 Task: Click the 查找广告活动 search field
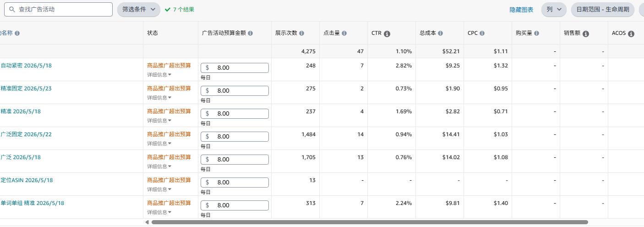[61, 9]
